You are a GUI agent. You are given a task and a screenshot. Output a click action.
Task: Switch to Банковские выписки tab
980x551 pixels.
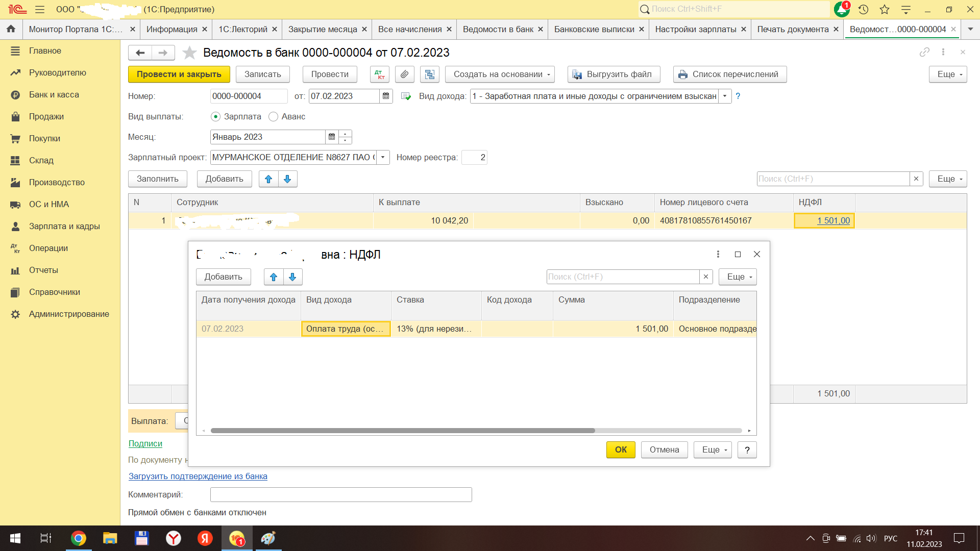pyautogui.click(x=594, y=30)
